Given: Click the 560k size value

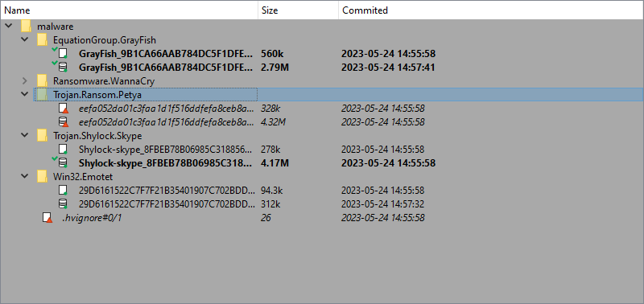Looking at the screenshot, I should tap(272, 54).
